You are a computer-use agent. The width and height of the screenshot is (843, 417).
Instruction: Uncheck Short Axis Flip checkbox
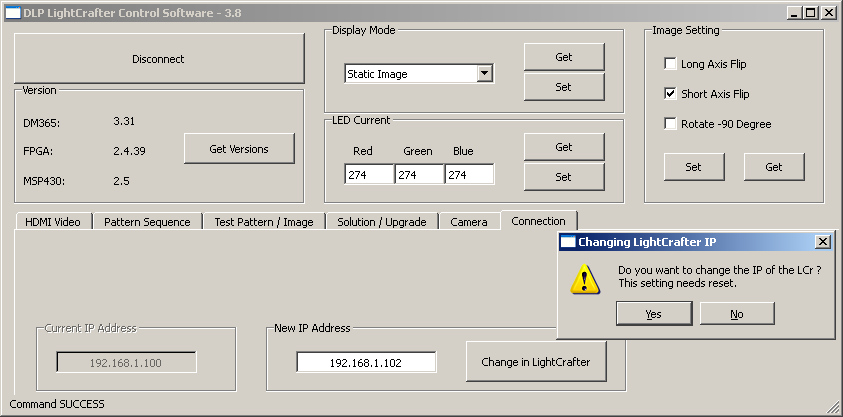670,94
